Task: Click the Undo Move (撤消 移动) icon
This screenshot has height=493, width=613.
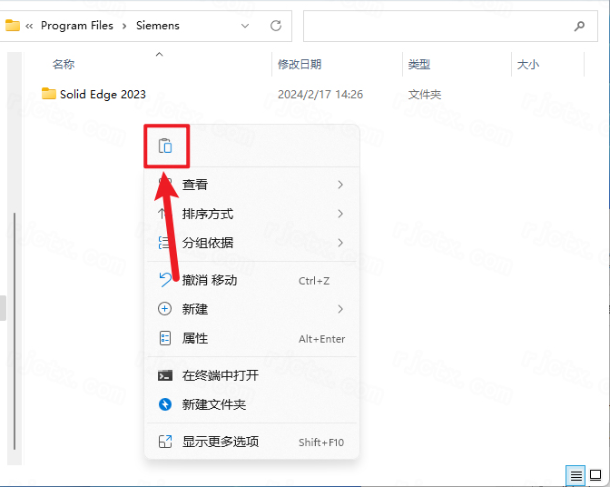Action: 166,281
